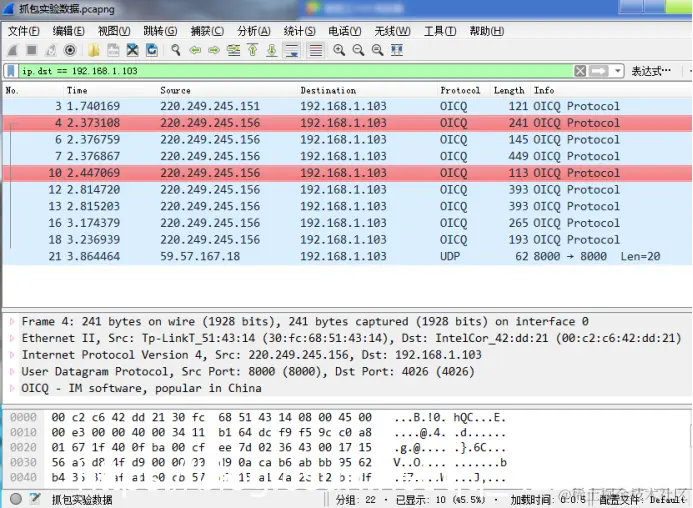Open the 视图(V) menu
This screenshot has width=693, height=508.
point(114,31)
